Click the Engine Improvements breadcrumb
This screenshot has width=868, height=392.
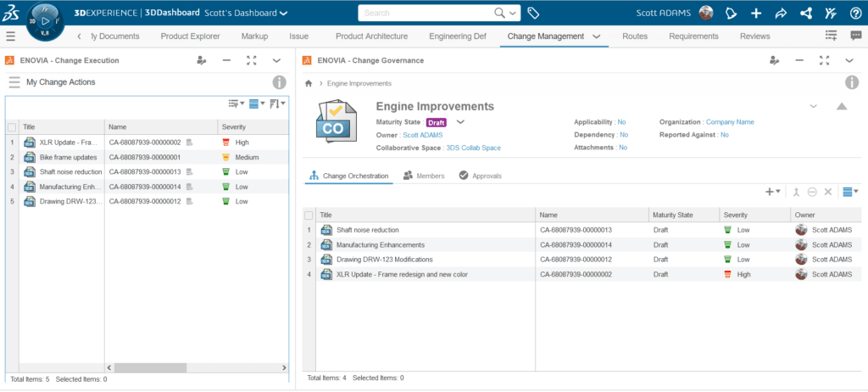359,83
